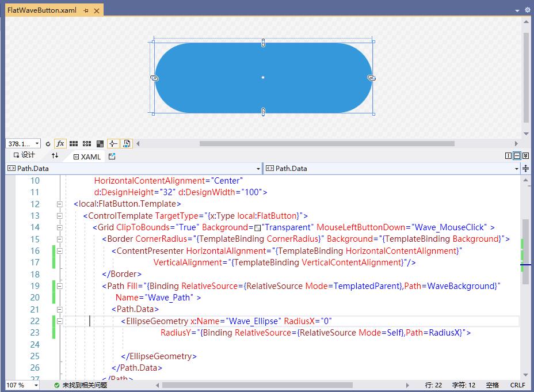Toggle the project code enable button

pos(127,144)
